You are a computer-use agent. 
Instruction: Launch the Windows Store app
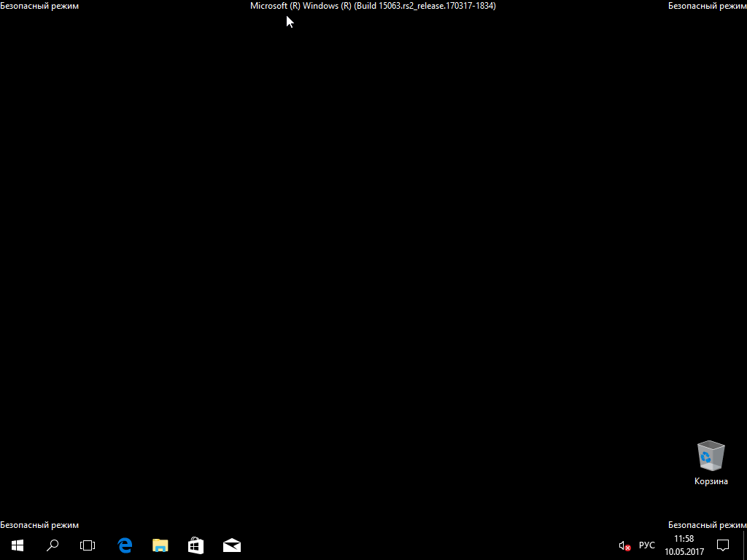[196, 545]
